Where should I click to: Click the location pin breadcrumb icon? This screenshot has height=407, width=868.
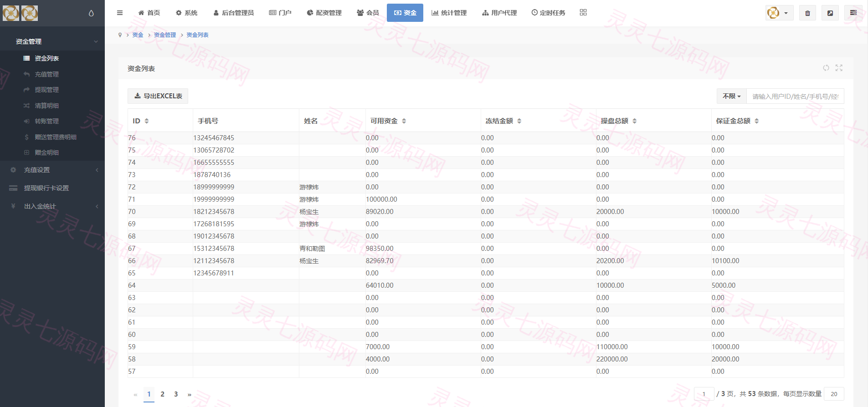pyautogui.click(x=120, y=35)
